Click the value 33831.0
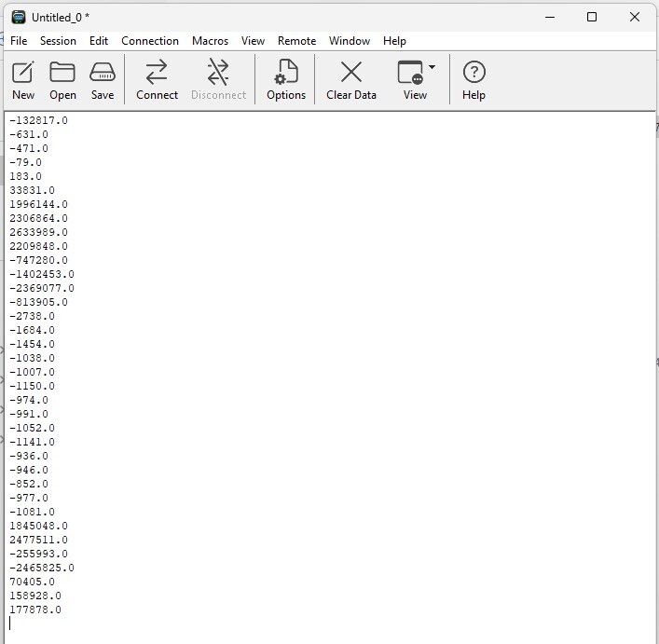 pyautogui.click(x=33, y=190)
